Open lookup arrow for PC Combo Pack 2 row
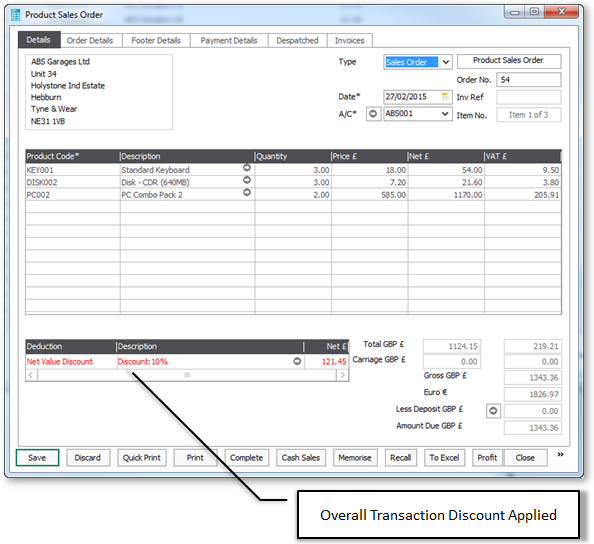Image resolution: width=594 pixels, height=544 pixels. tap(247, 192)
